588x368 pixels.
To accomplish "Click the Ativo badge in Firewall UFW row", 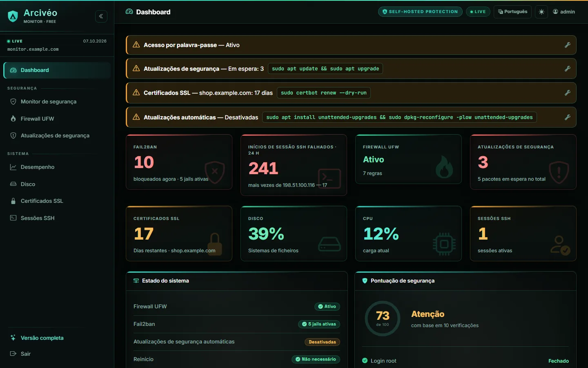I will (x=327, y=307).
